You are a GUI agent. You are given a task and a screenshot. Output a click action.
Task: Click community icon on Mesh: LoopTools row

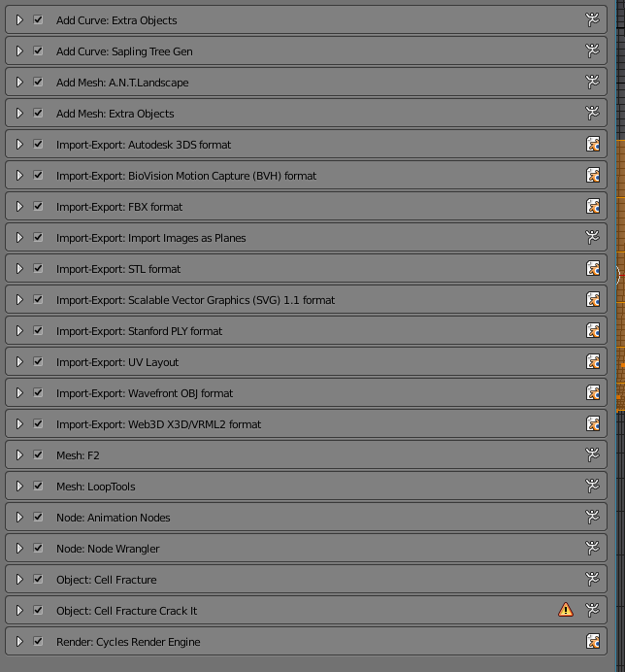pos(592,486)
